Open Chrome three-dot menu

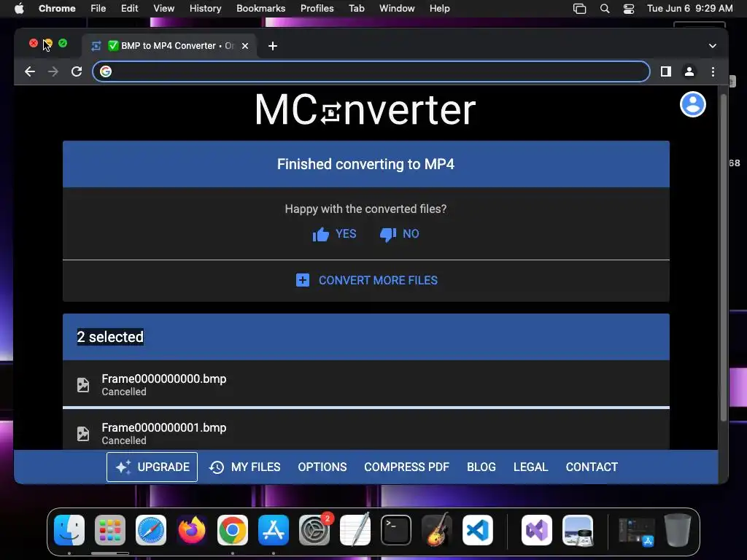point(713,71)
